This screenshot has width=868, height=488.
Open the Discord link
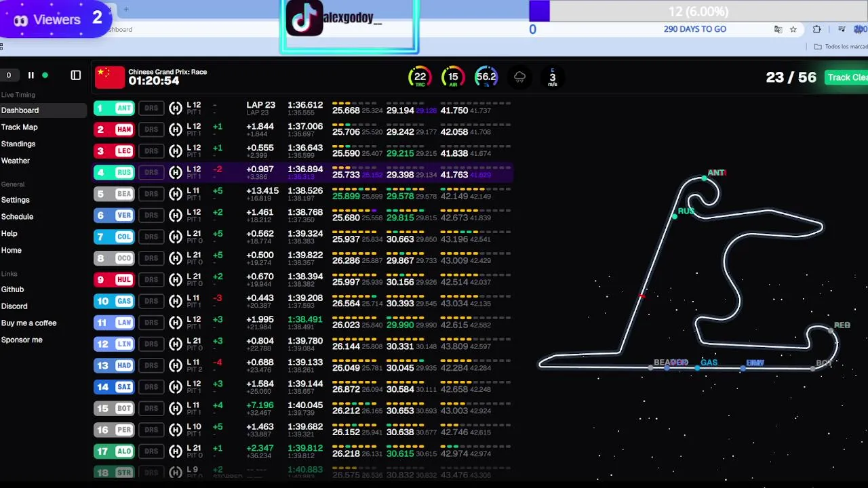[x=14, y=306]
